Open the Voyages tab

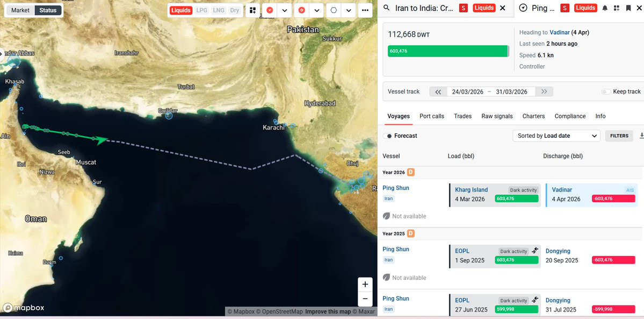[x=399, y=116]
